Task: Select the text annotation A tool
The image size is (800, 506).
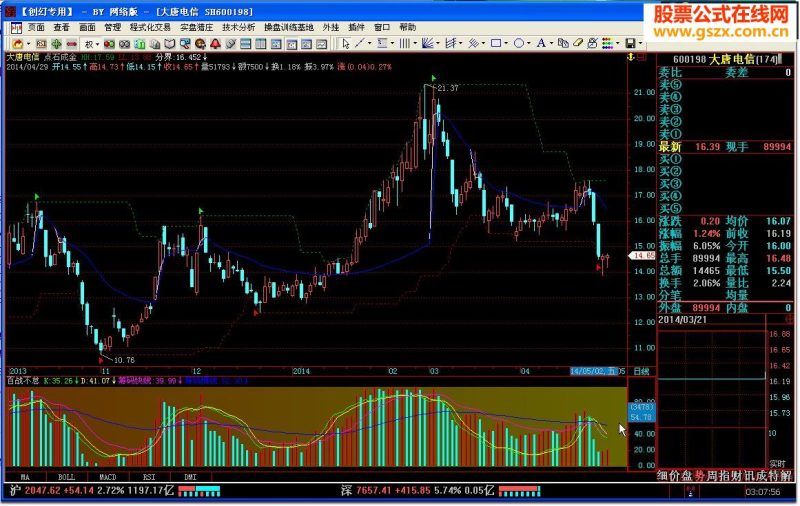Action: [x=541, y=43]
